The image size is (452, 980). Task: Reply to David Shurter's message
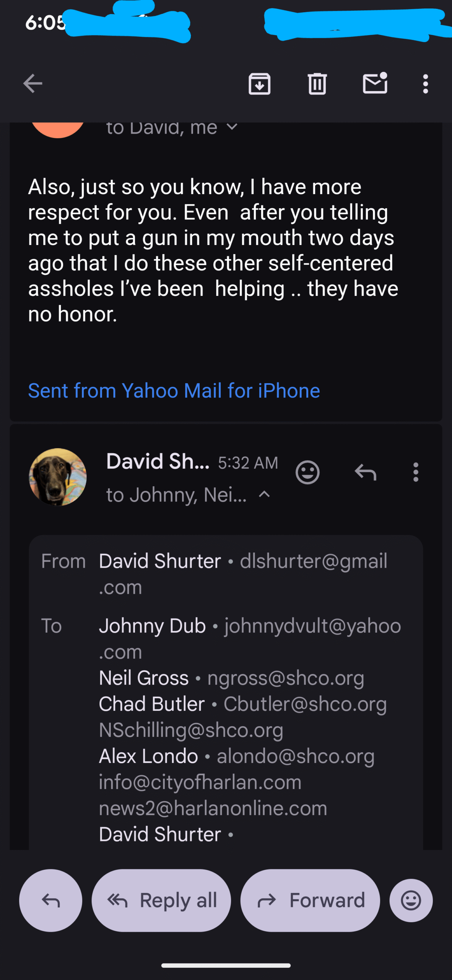tap(365, 472)
